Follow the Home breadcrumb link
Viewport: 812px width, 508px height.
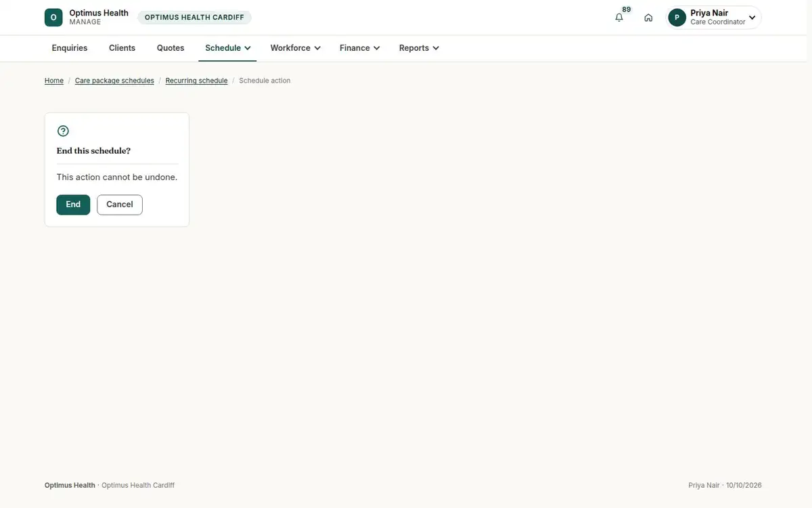coord(54,81)
